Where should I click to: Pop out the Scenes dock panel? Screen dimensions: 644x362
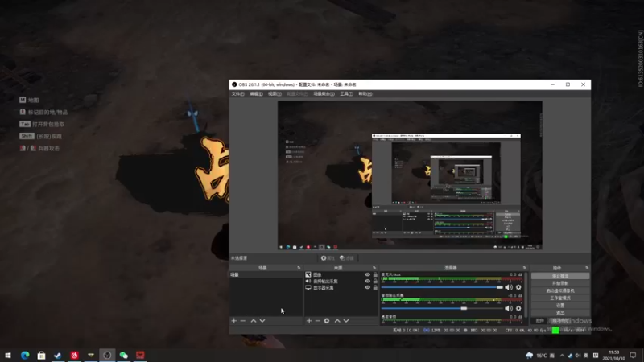pos(299,268)
